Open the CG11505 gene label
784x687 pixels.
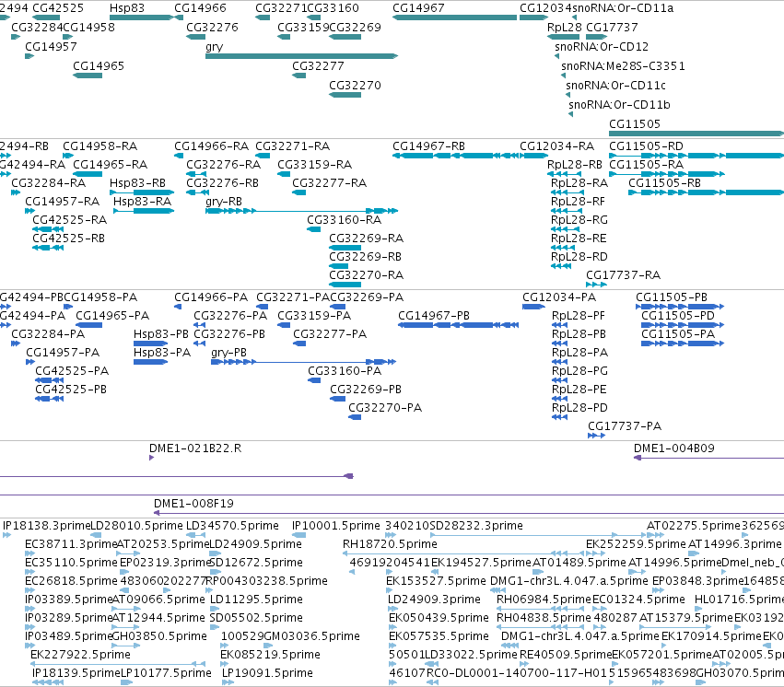coord(635,124)
